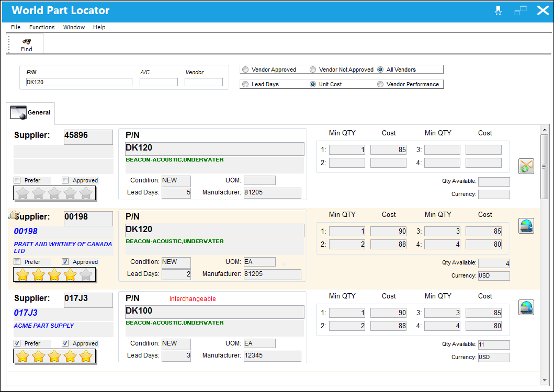Choose the All Vendors radio button
This screenshot has height=392, width=554.
[x=380, y=70]
